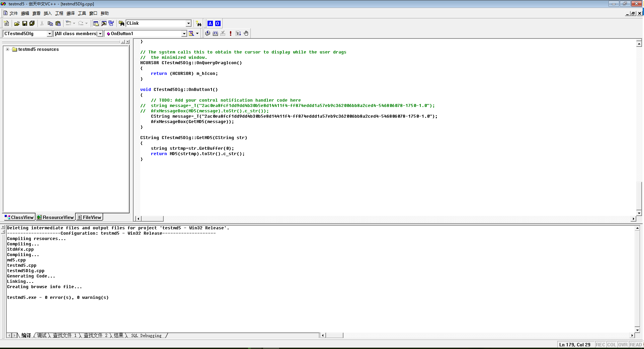The width and height of the screenshot is (644, 349).
Task: Open the 编译 menu
Action: [x=71, y=13]
